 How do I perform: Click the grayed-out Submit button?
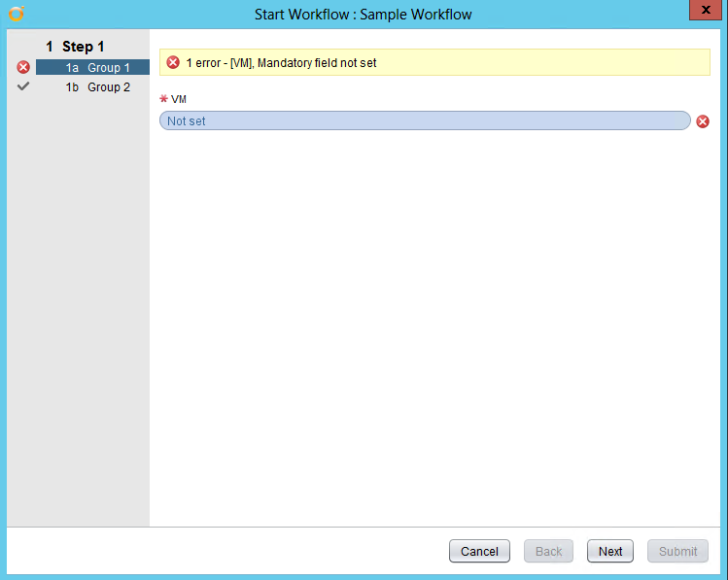(x=677, y=551)
